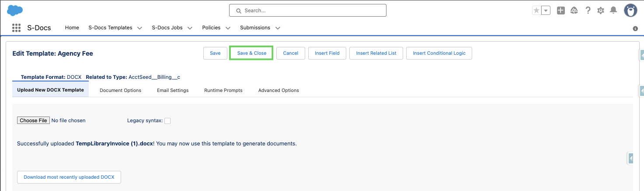Click Download most recently uploaded DOCX

(x=69, y=177)
